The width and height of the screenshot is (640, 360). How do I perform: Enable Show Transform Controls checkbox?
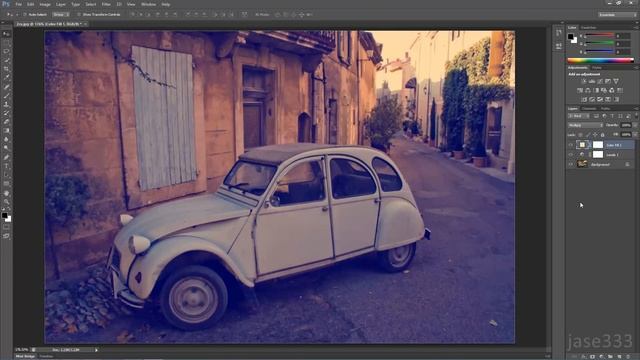tap(79, 15)
